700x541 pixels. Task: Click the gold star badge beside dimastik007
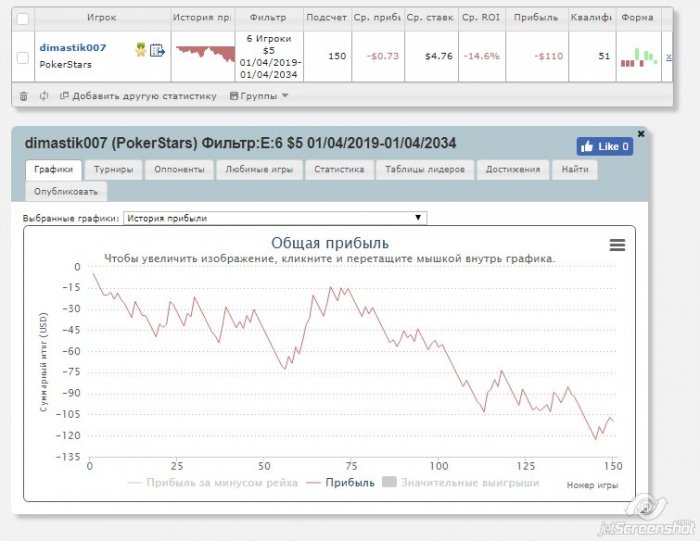tap(141, 50)
